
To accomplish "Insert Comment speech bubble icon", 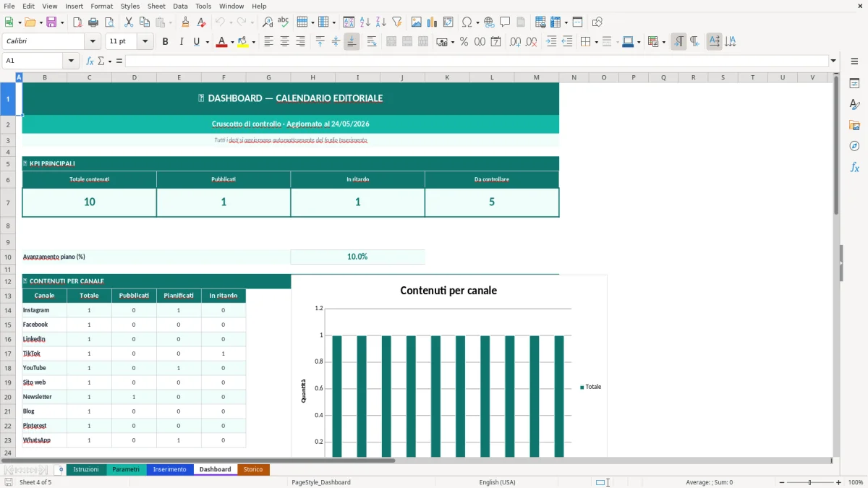I will 505,22.
